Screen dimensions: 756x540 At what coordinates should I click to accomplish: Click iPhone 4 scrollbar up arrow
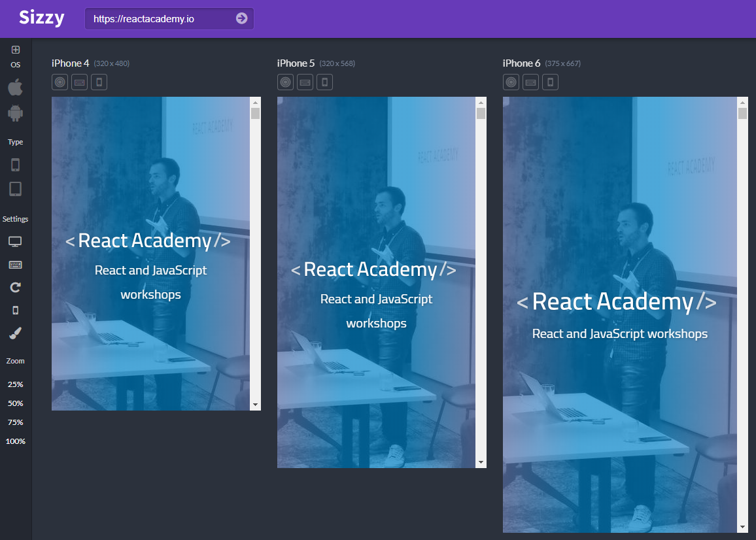click(x=256, y=102)
